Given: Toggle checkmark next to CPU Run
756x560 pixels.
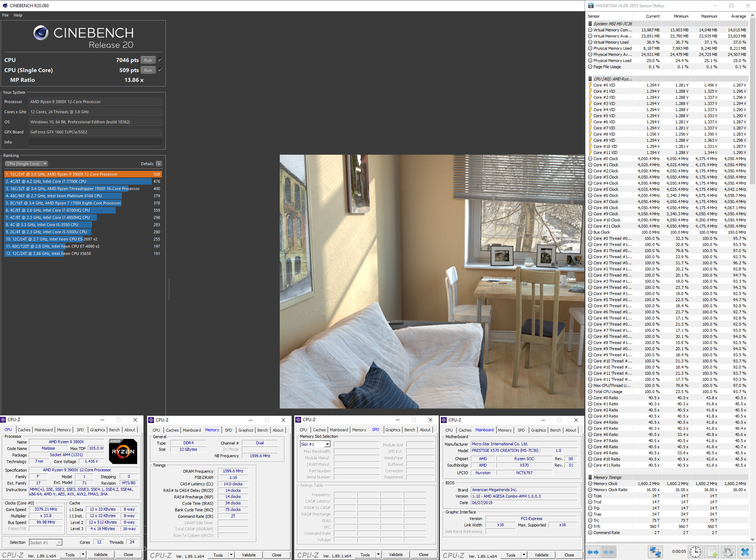Looking at the screenshot, I should [160, 60].
